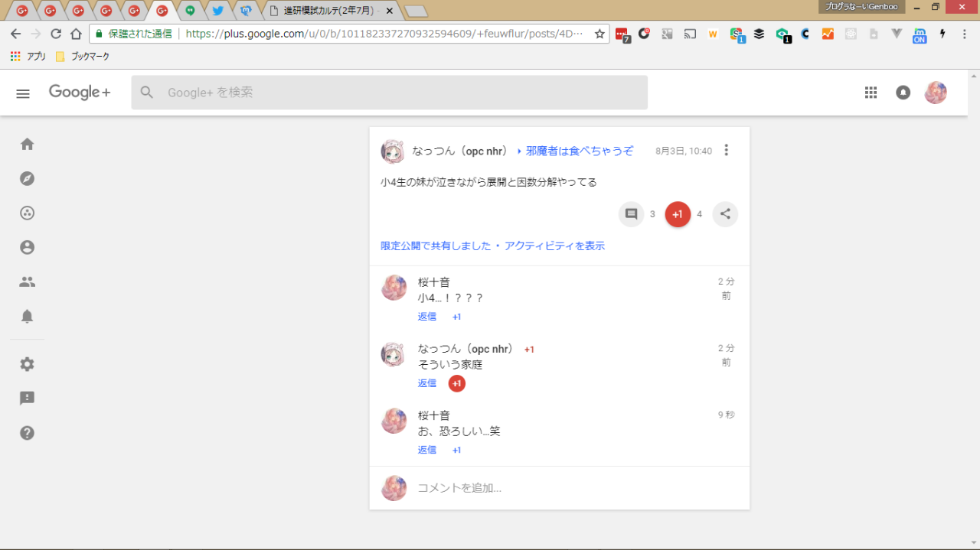Open Communities icon in sidebar
Screen dimensions: 980x550
pos(28,213)
